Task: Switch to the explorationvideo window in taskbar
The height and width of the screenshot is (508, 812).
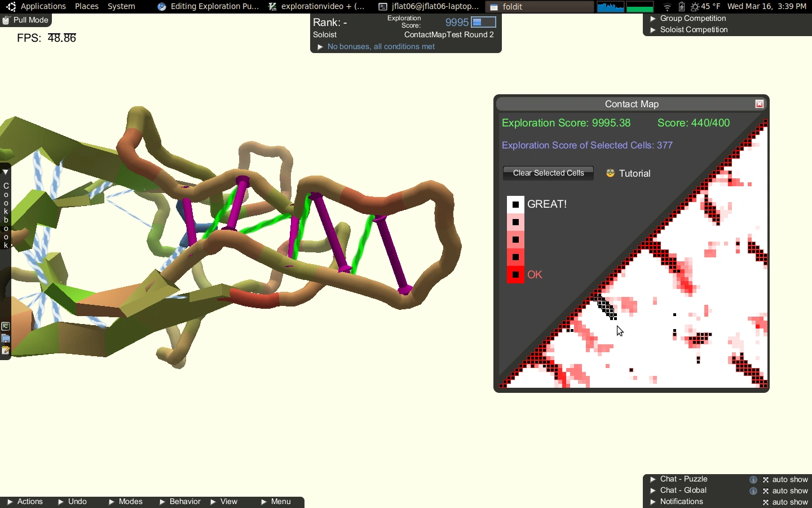Action: [317, 7]
